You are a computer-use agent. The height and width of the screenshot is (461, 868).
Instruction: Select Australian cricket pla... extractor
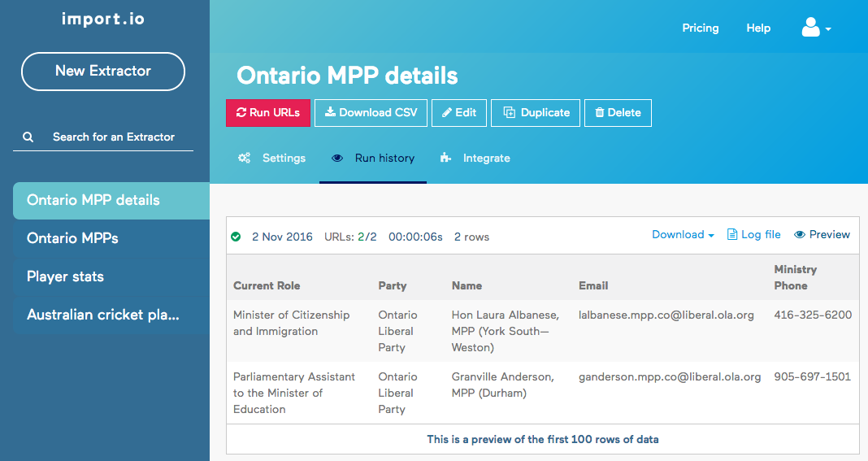(x=111, y=315)
